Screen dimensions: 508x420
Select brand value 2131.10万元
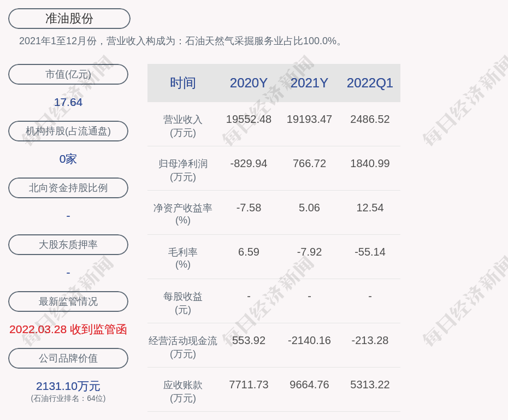click(x=68, y=386)
